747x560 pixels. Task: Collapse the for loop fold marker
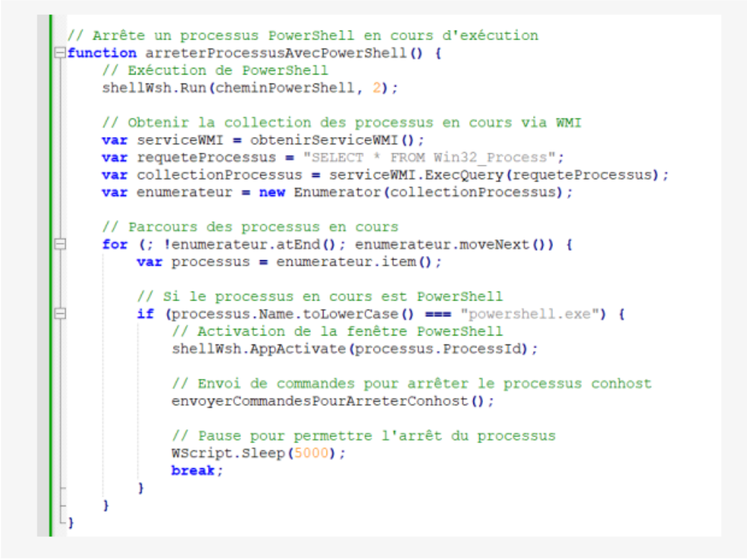(x=60, y=244)
